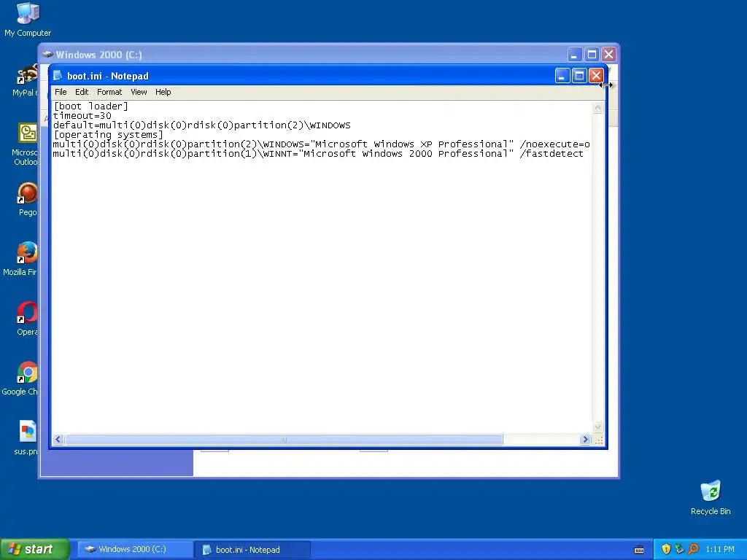Screen dimensions: 747x560
Task: Switch to Windows 2000 (C:) taskbar button
Action: click(135, 549)
